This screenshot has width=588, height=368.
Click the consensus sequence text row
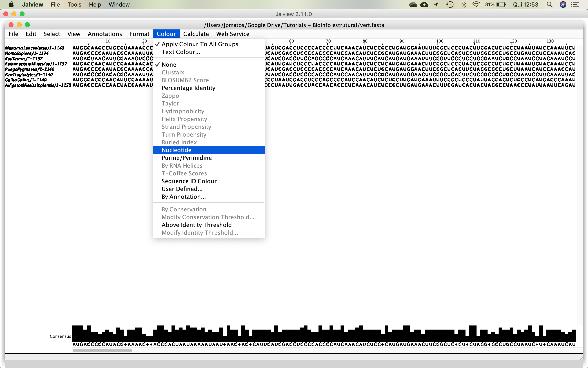click(x=324, y=344)
